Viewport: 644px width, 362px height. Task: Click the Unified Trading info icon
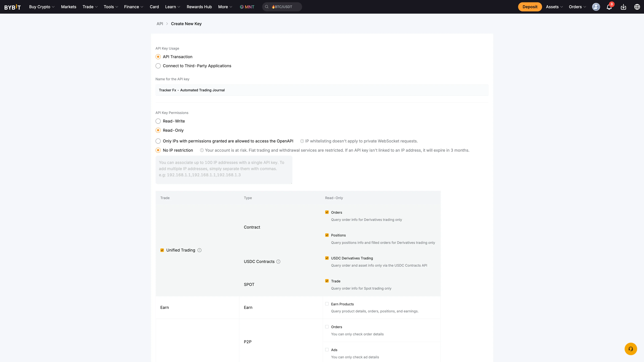point(200,250)
